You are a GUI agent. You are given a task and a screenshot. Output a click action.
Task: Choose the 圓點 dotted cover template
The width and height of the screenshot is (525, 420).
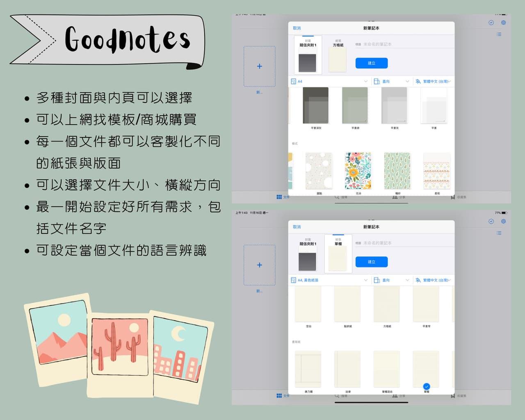319,171
